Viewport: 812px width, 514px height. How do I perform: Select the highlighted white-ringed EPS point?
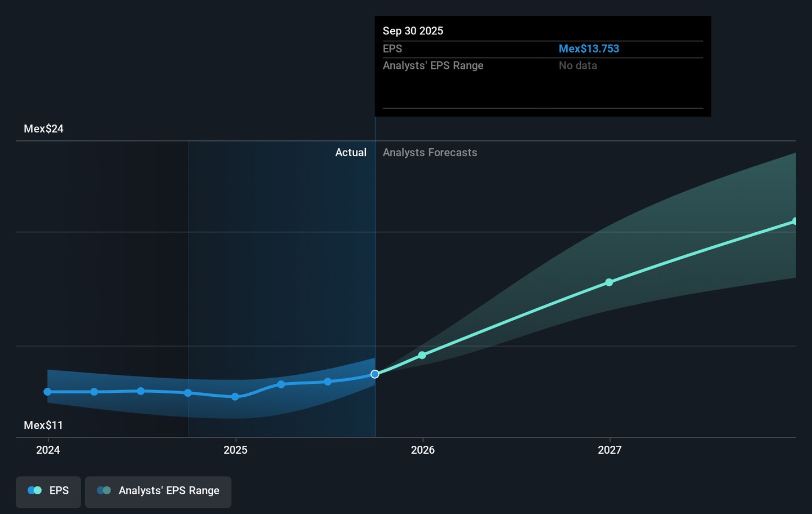pyautogui.click(x=375, y=374)
